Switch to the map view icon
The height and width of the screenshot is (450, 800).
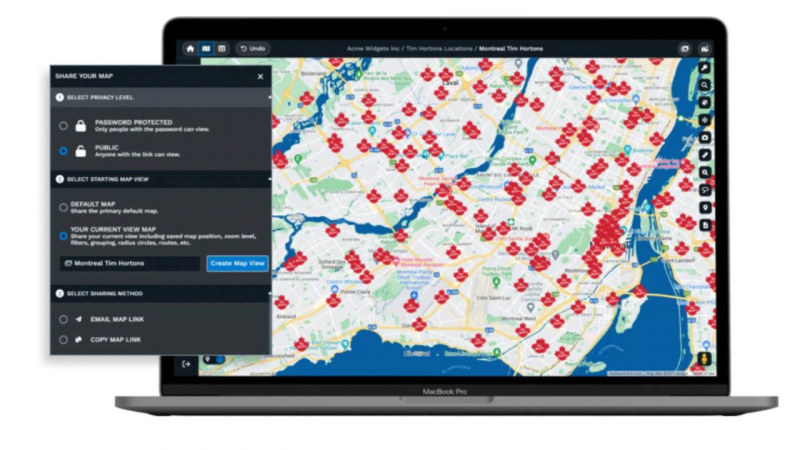coord(206,48)
